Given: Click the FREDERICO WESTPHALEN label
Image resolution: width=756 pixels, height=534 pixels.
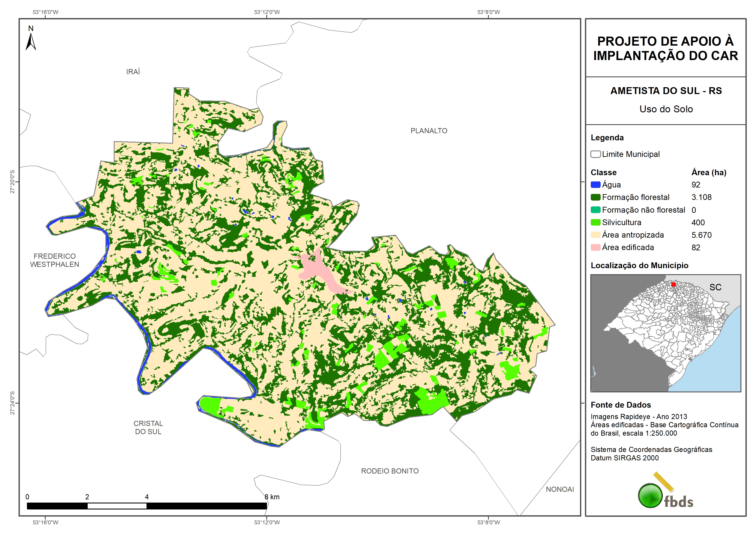Looking at the screenshot, I should click(55, 260).
